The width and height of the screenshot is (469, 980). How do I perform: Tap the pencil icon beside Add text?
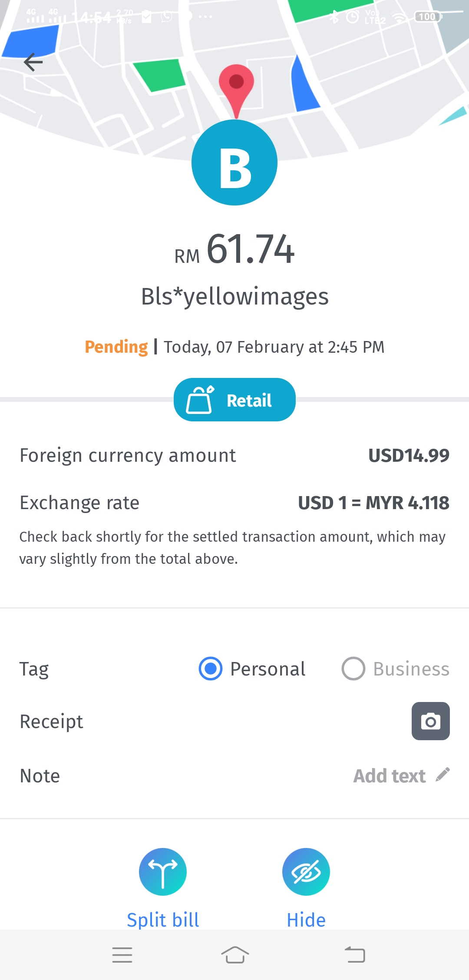[x=443, y=775]
